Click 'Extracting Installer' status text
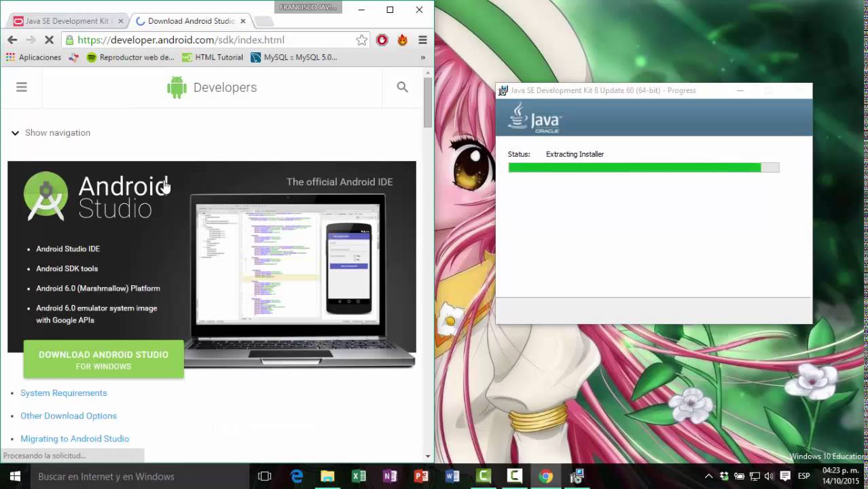 coord(575,154)
